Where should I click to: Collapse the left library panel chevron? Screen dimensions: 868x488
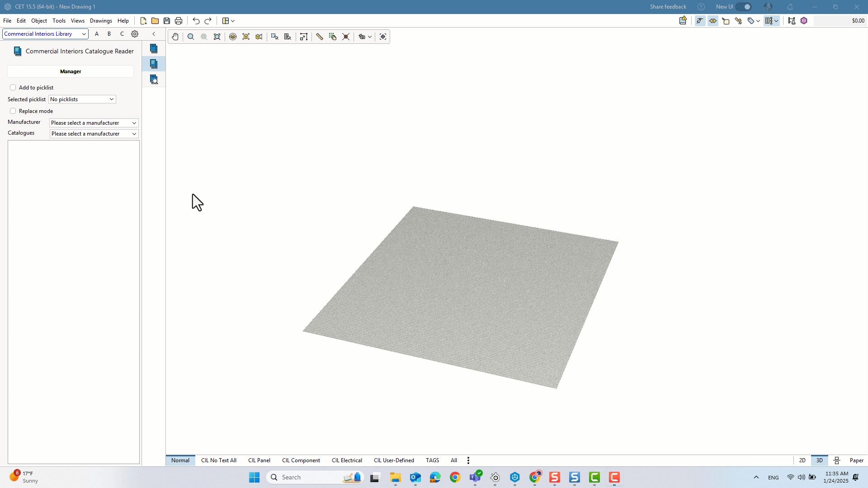tap(154, 34)
